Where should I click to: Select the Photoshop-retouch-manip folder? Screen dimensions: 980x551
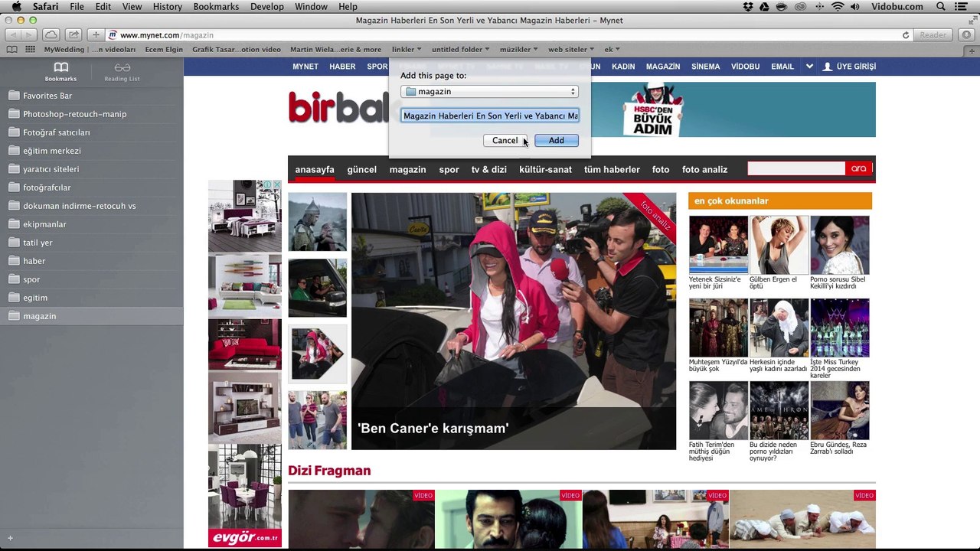pyautogui.click(x=92, y=114)
